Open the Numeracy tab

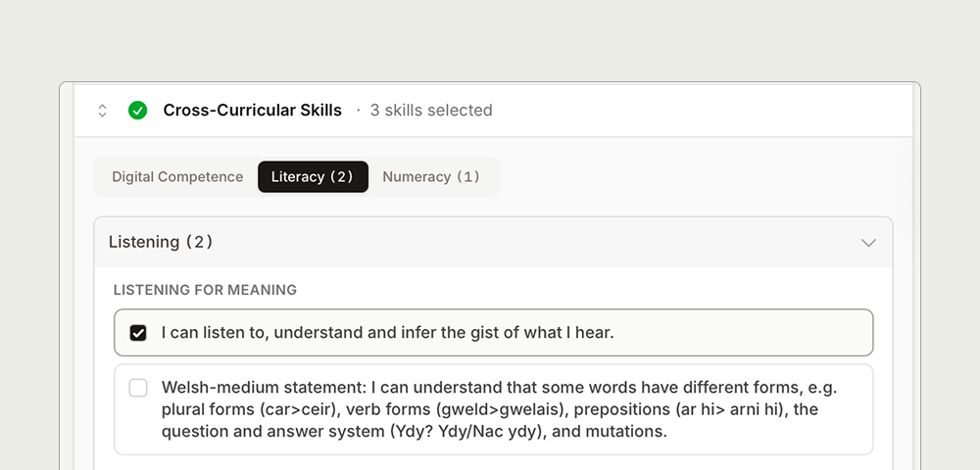[x=431, y=177]
